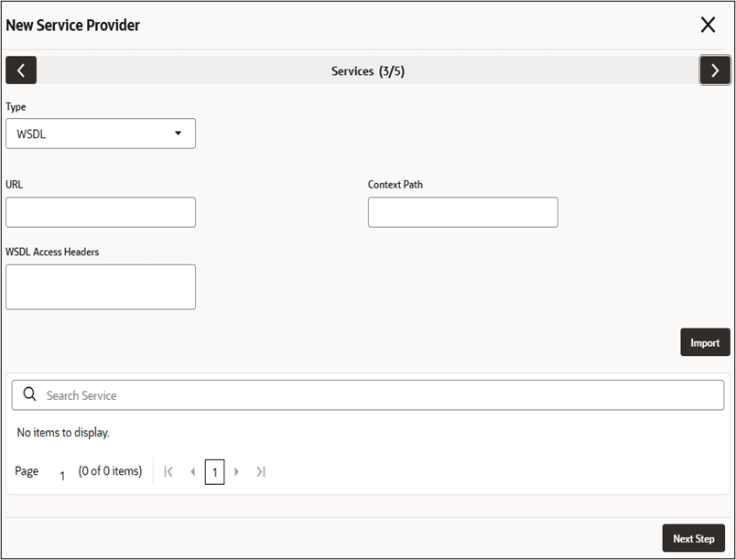Go to the previous page arrow
The image size is (736, 560).
coord(192,472)
